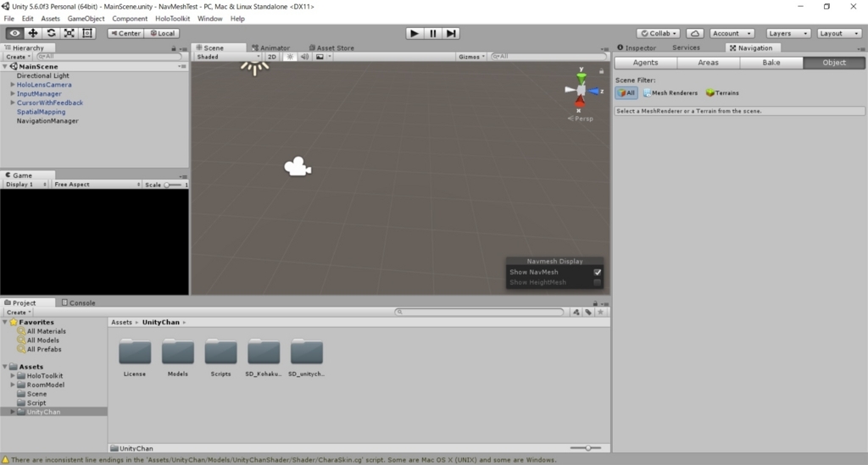The image size is (868, 465).
Task: Open the Component menu
Action: tap(130, 19)
